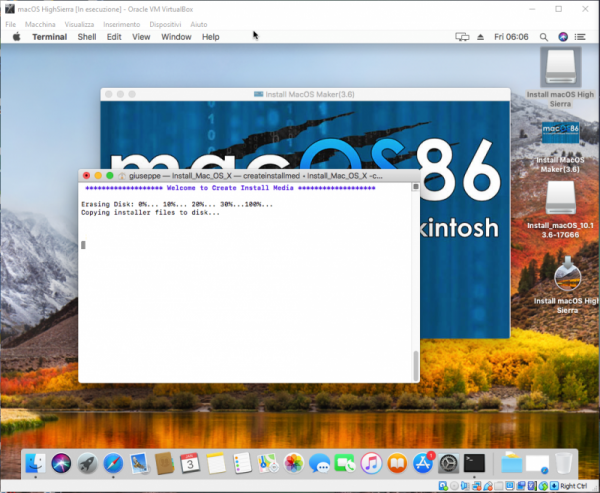Open VirtualBox Macchina menu
This screenshot has height=493, width=600.
pos(40,24)
